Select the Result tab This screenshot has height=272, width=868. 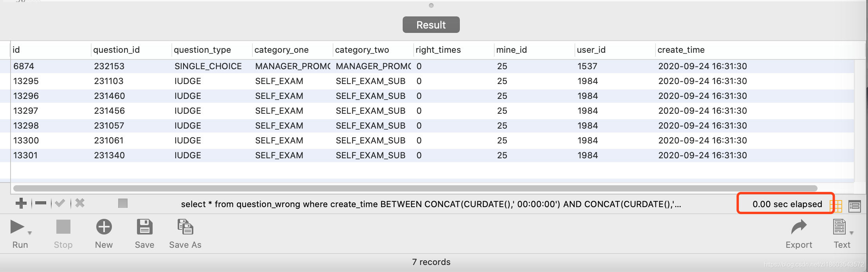431,25
